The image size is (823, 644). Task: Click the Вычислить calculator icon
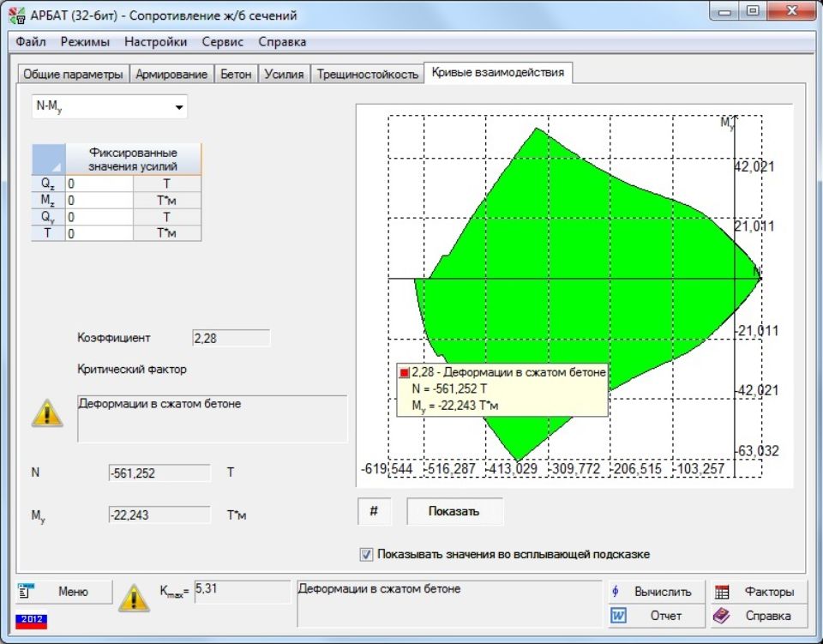pyautogui.click(x=616, y=592)
